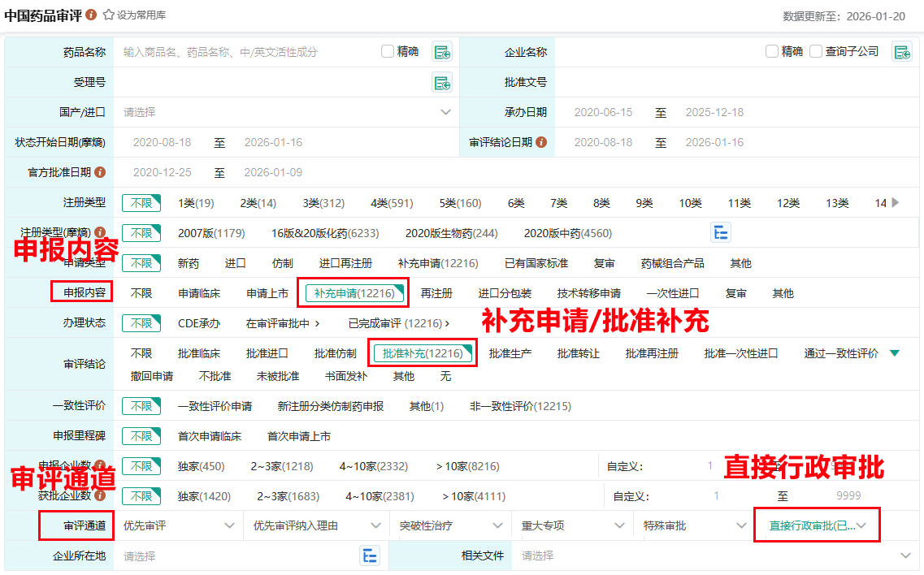This screenshot has height=575, width=924.
Task: Enable the 精确 checkbox for 药品名称
Action: (388, 51)
